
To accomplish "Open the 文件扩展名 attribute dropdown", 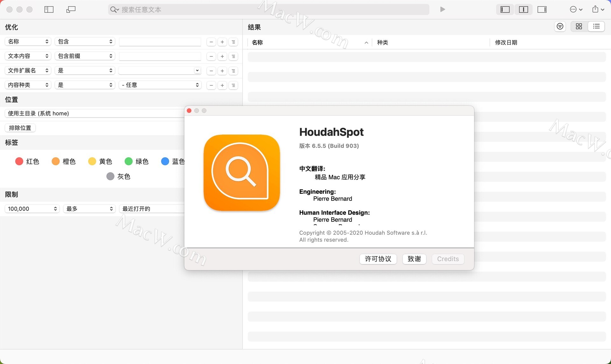I will click(28, 71).
